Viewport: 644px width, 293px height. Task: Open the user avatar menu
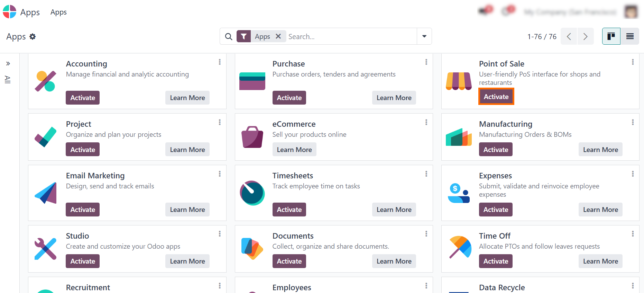click(631, 12)
